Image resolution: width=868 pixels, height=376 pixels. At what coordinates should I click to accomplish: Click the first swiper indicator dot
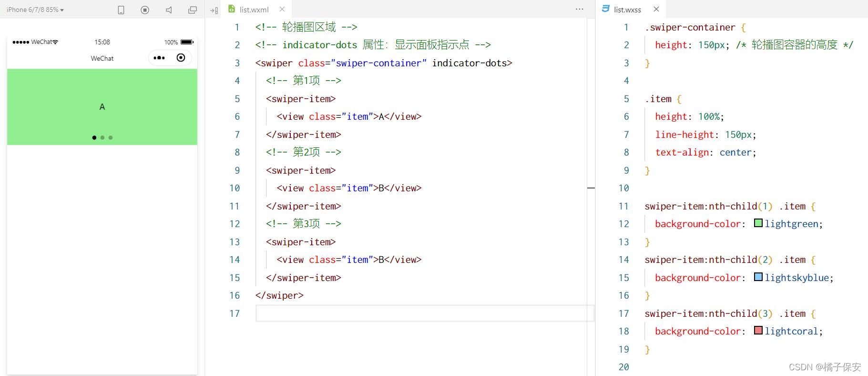(94, 137)
